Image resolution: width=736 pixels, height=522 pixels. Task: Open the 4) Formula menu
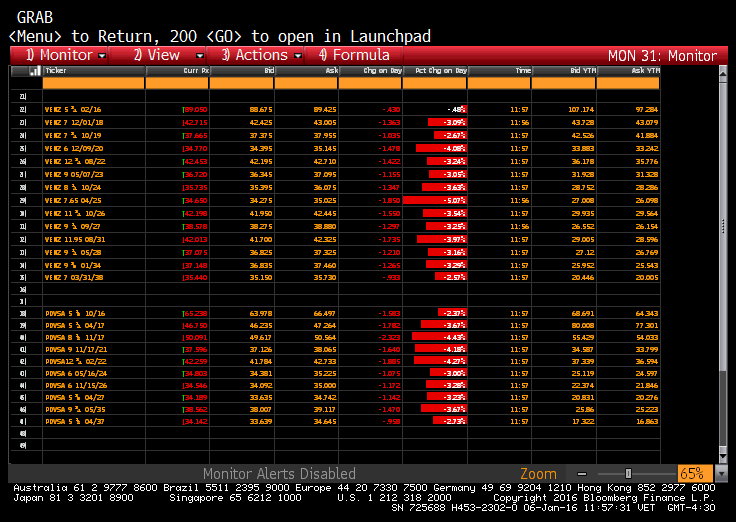(354, 55)
